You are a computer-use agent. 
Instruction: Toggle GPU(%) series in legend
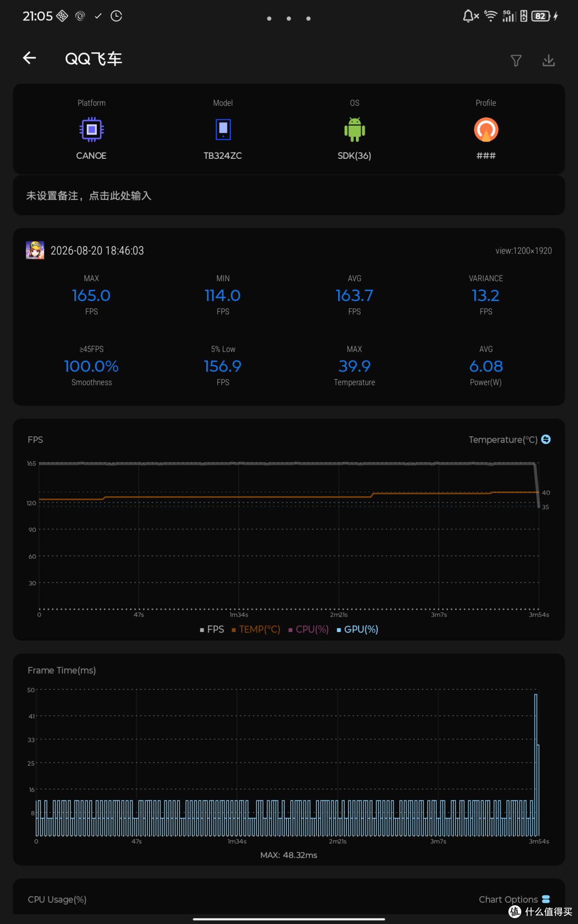pos(358,629)
